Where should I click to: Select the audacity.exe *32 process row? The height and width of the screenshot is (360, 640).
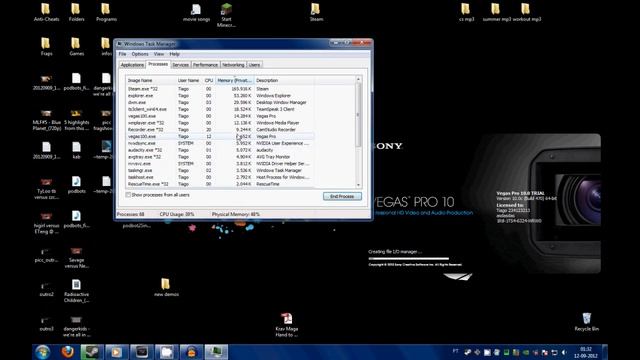220,150
